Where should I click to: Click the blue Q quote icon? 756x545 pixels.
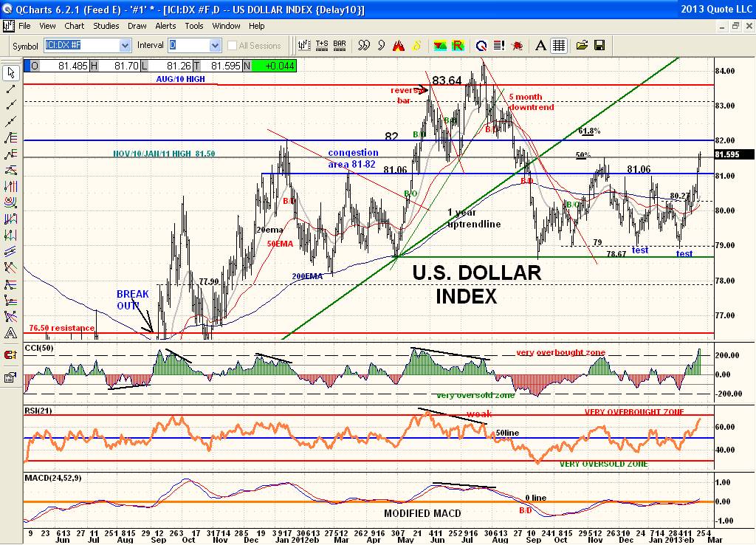pyautogui.click(x=481, y=45)
